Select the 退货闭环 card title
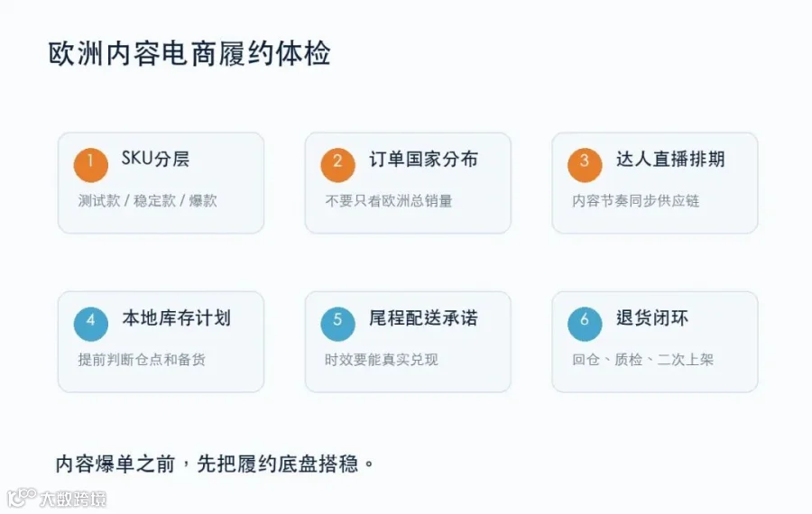Viewport: 812px width, 514px height. 652,317
